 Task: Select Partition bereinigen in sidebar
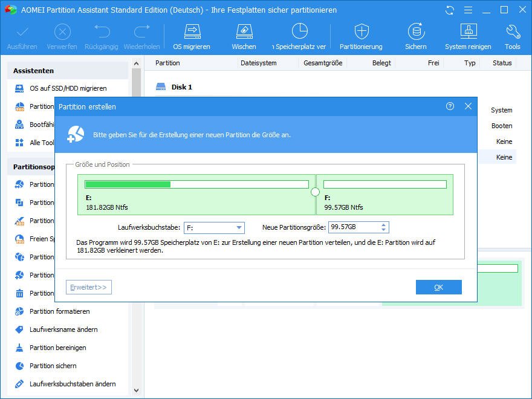coord(57,348)
